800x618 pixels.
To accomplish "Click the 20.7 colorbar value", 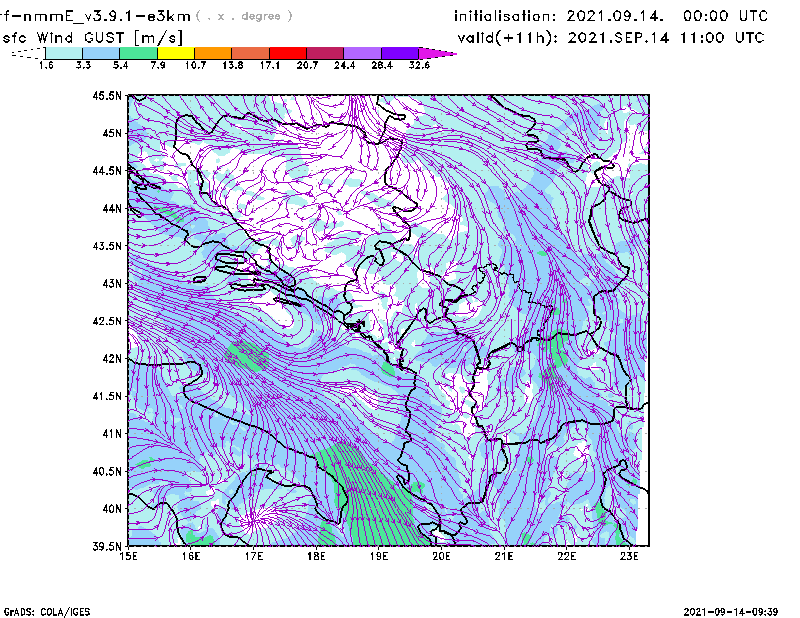I will coord(307,65).
